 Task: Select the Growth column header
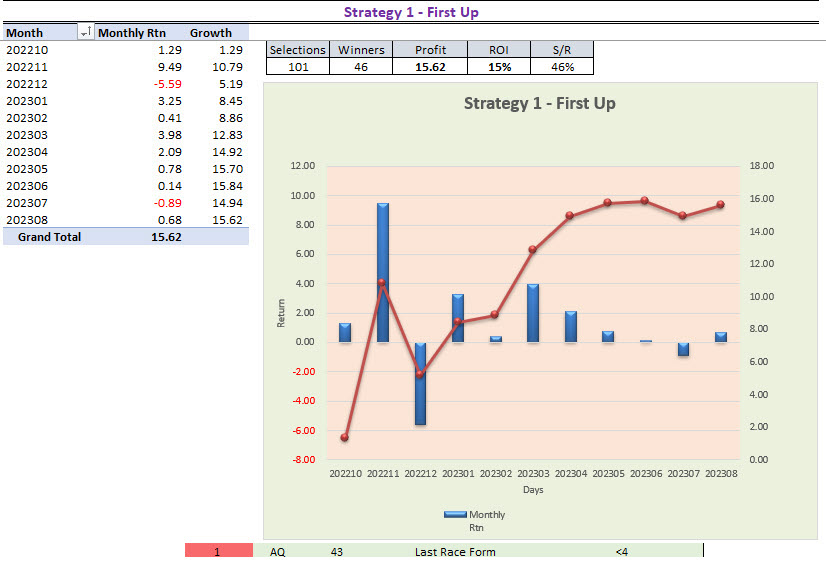[211, 33]
